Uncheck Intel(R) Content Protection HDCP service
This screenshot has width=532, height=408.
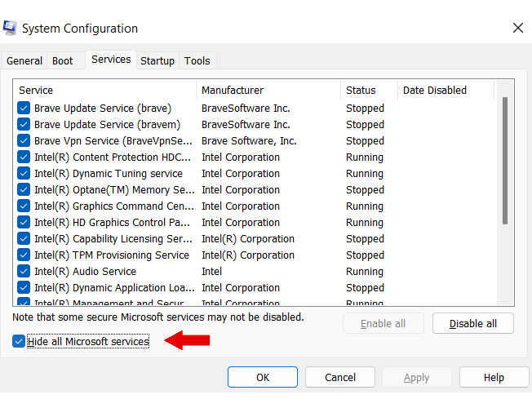[x=24, y=157]
